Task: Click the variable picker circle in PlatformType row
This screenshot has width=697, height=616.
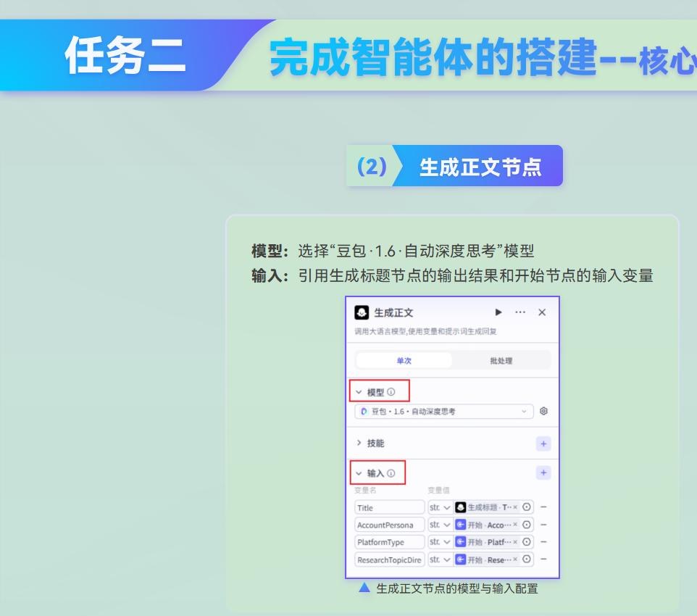Action: tap(527, 542)
